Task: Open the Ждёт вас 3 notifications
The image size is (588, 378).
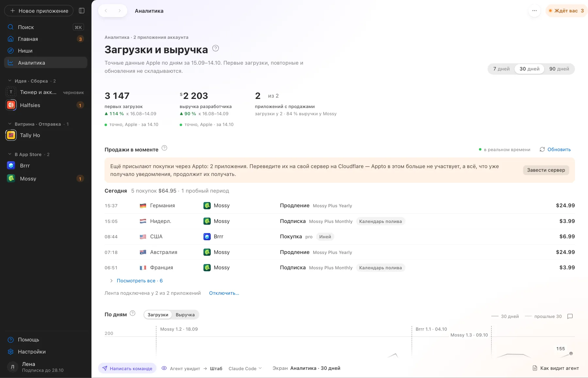Action: coord(566,11)
